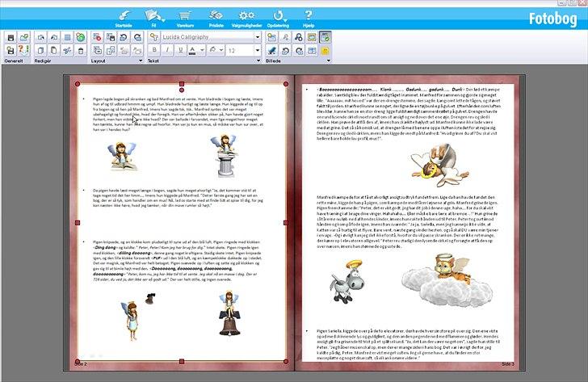
Task: Click the green globe icon in Redigér
Action: (x=80, y=37)
